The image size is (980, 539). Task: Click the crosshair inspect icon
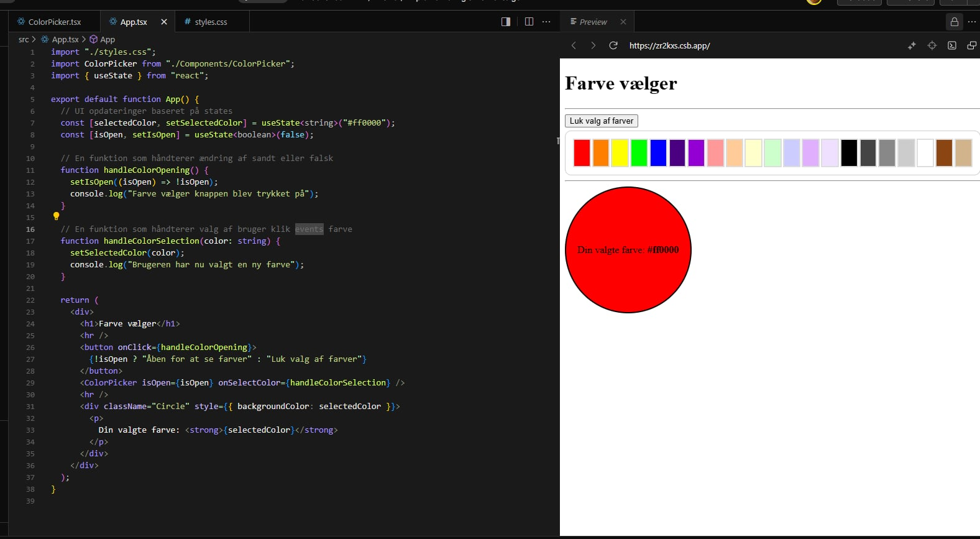[932, 45]
